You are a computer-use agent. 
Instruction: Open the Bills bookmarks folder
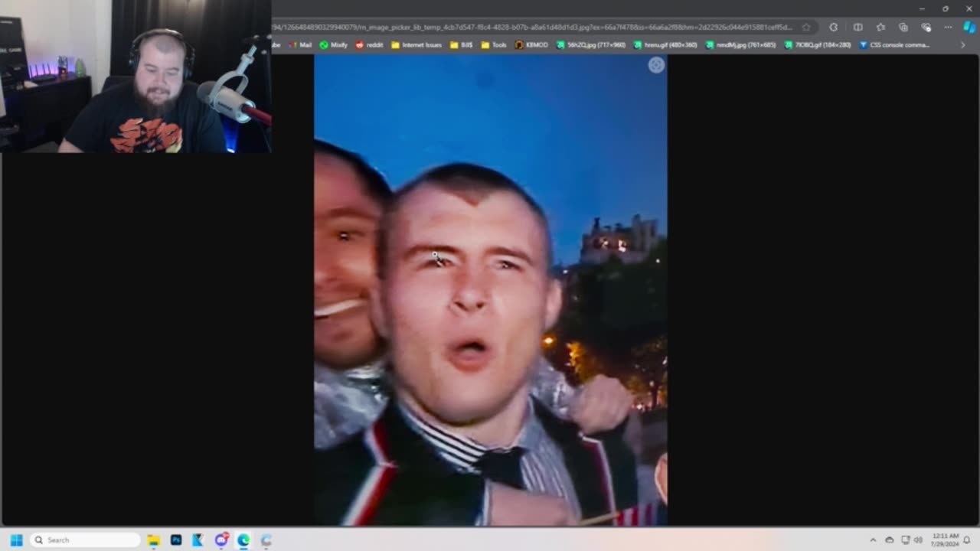pyautogui.click(x=462, y=45)
